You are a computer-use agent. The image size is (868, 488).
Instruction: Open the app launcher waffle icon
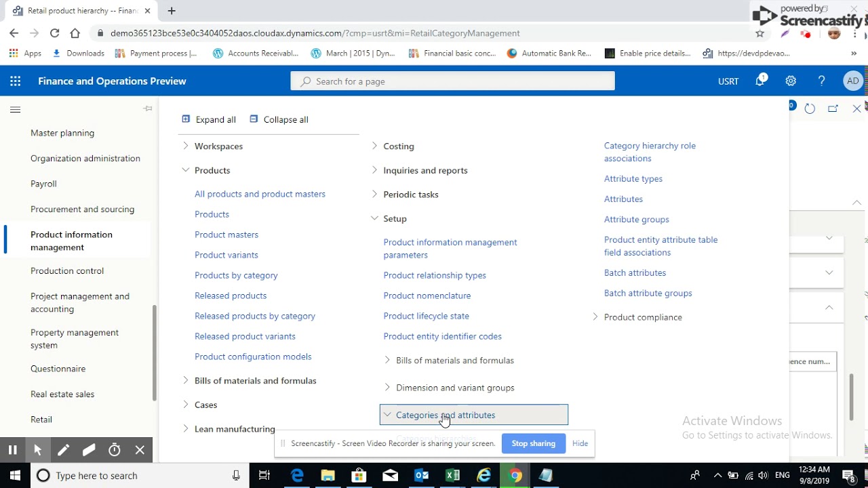[15, 81]
